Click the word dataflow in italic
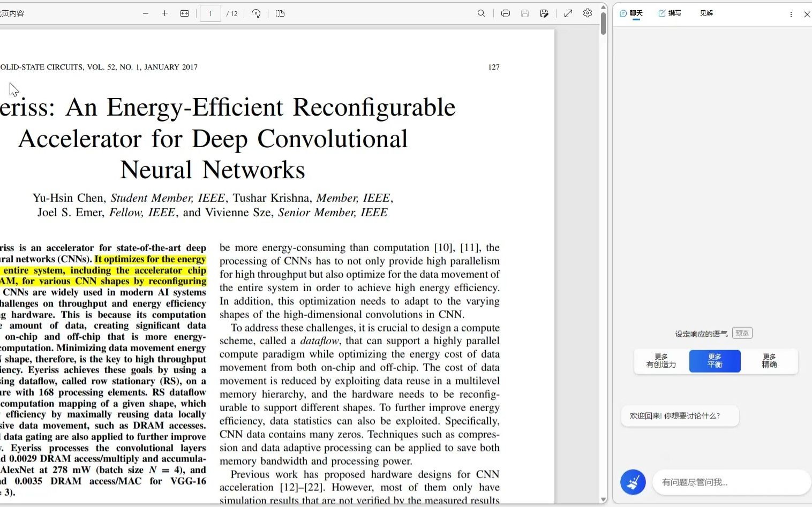The image size is (812, 507). (x=320, y=340)
